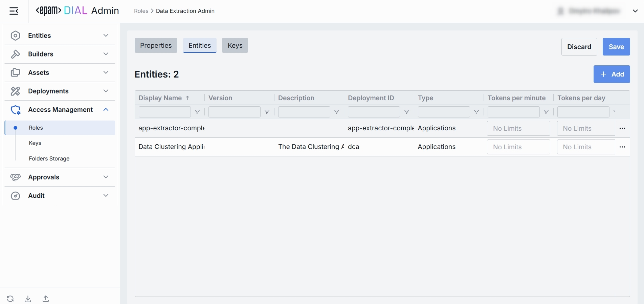Collapse the Access Management section

106,110
